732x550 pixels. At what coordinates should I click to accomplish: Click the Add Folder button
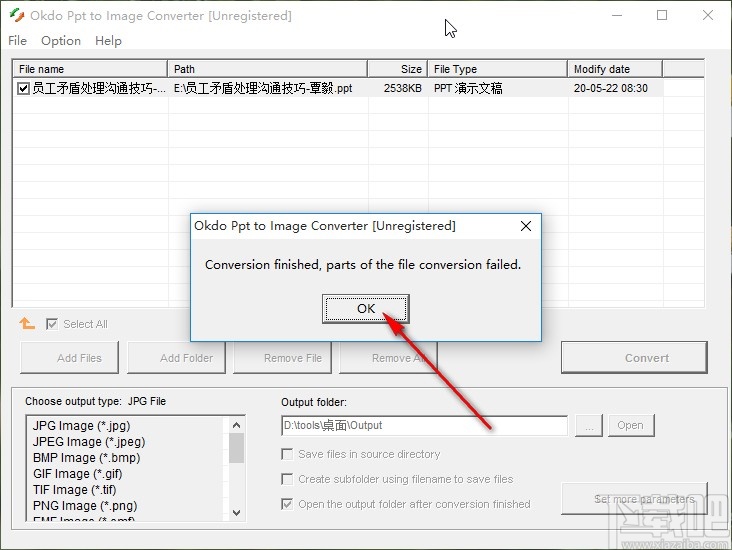[176, 358]
